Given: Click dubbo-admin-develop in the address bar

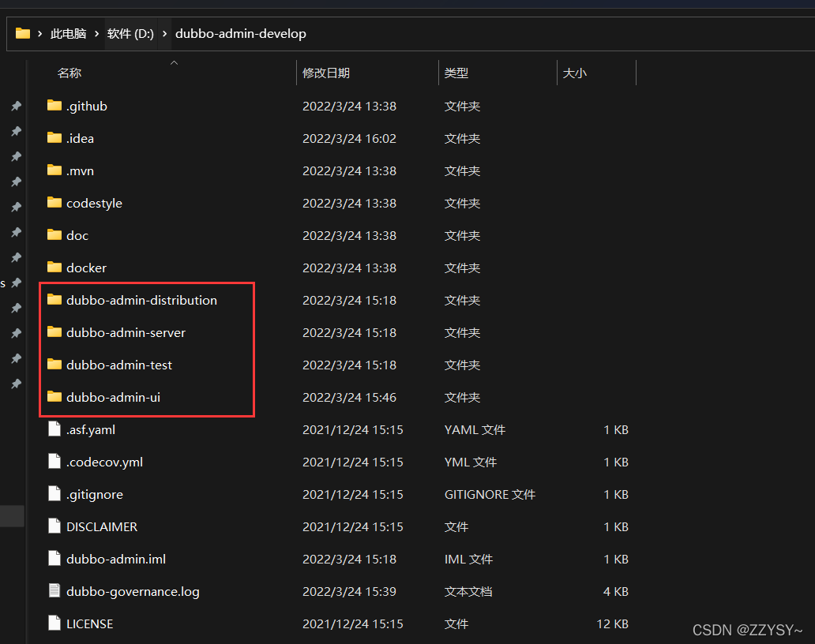Looking at the screenshot, I should (x=241, y=34).
